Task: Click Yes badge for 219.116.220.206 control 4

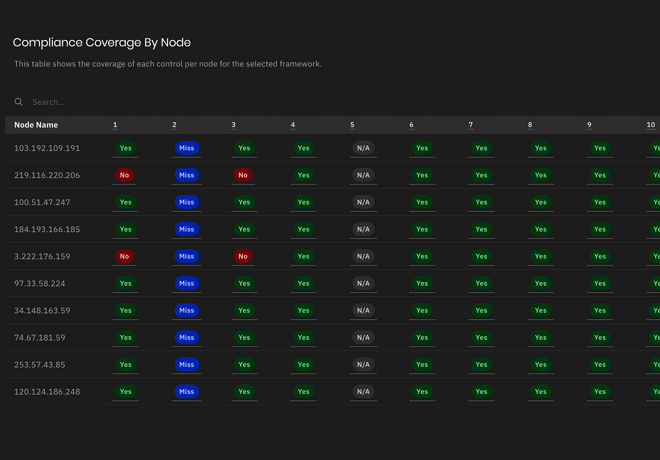Action: click(x=303, y=175)
